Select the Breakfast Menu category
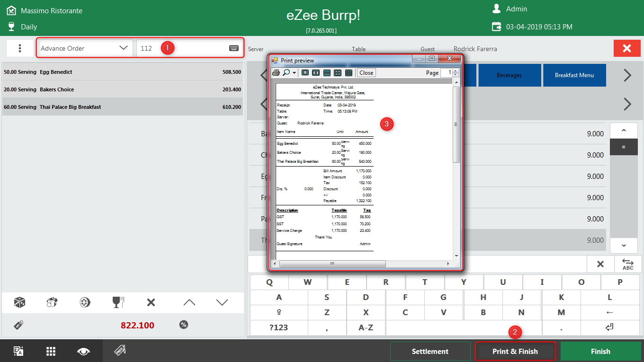The image size is (644, 362). [574, 75]
